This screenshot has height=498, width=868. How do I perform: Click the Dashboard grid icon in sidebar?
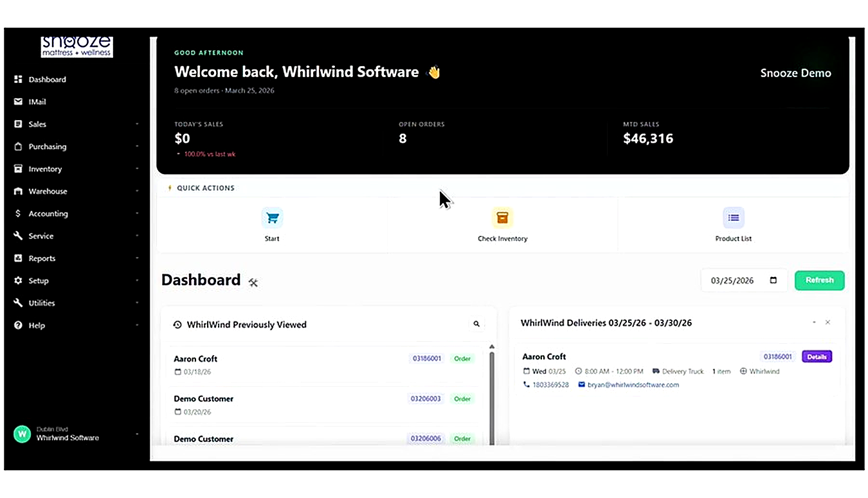pyautogui.click(x=18, y=79)
